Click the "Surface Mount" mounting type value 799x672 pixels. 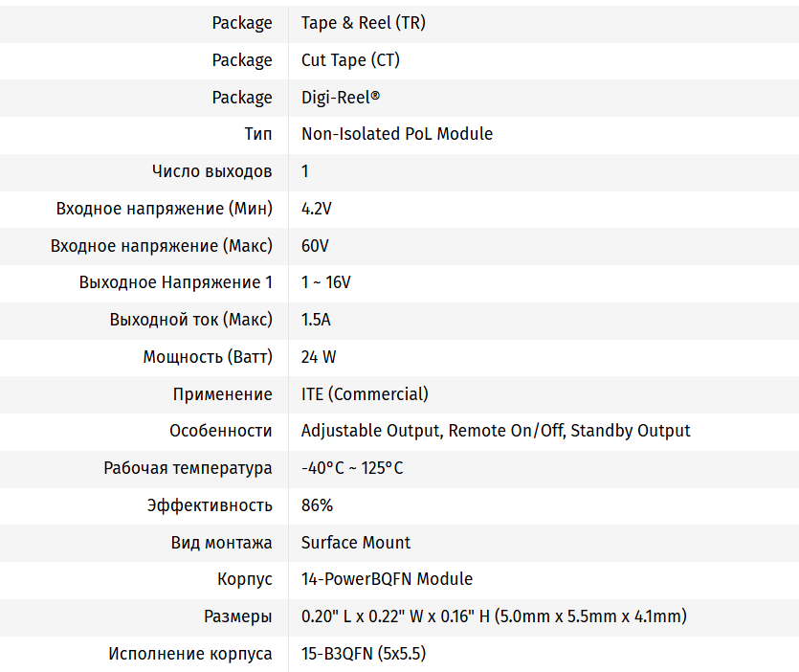click(355, 543)
